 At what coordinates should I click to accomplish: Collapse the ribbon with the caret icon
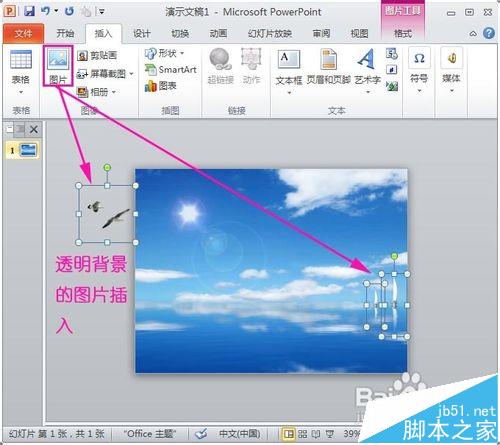coord(473,33)
